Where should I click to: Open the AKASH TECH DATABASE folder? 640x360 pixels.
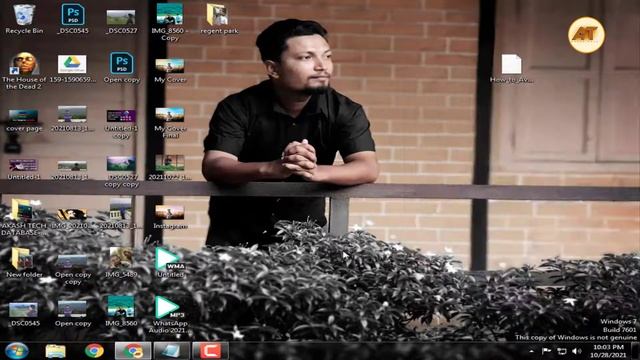pyautogui.click(x=23, y=217)
